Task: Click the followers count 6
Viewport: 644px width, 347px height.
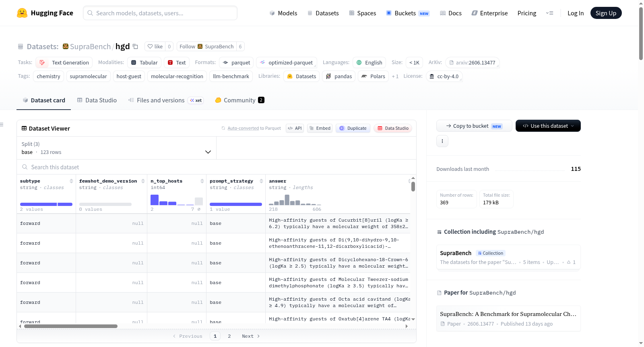Action: [240, 46]
